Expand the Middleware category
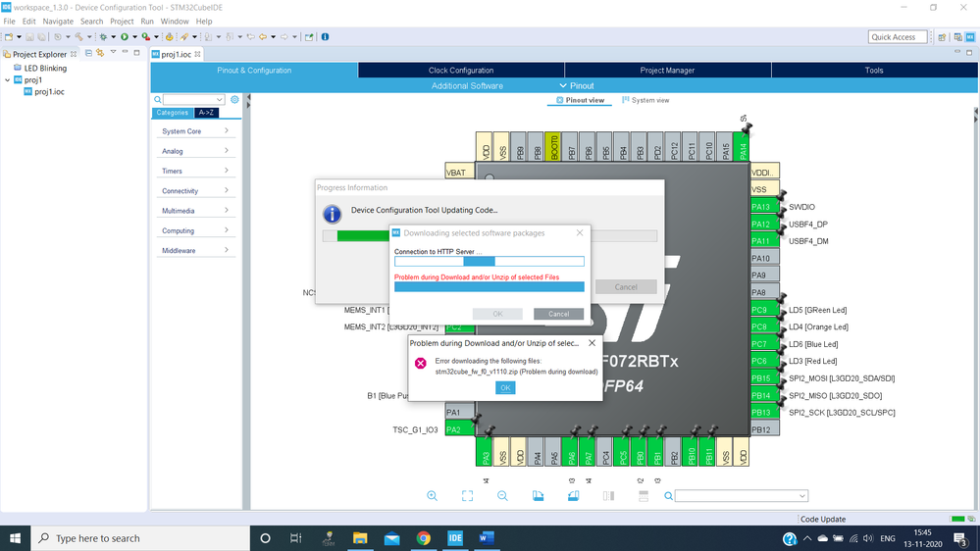The image size is (980, 551). click(195, 250)
